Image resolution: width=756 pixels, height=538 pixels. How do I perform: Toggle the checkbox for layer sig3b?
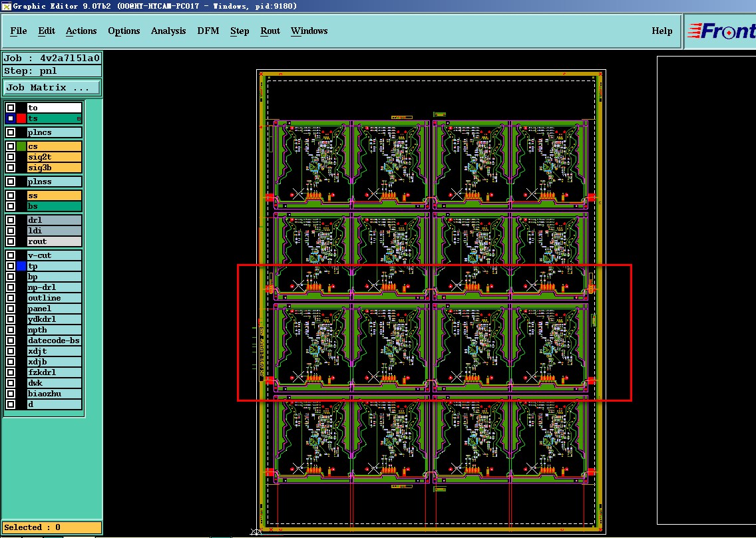tap(11, 168)
